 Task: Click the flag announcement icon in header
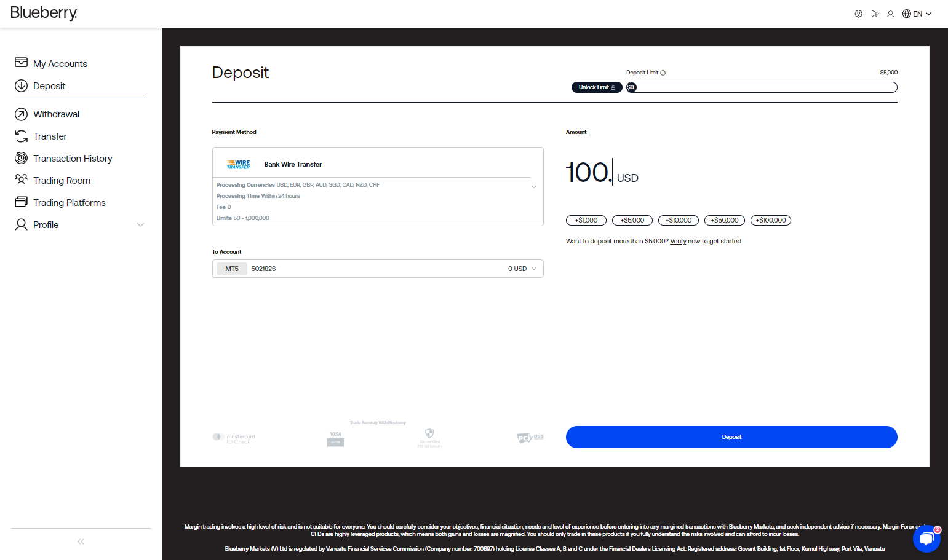[x=875, y=14]
